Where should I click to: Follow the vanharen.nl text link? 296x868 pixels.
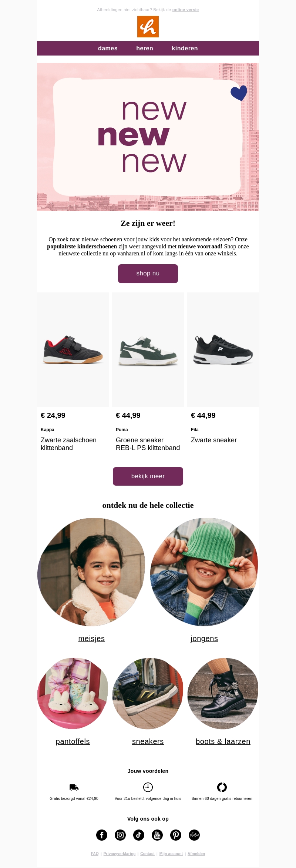pos(131,254)
